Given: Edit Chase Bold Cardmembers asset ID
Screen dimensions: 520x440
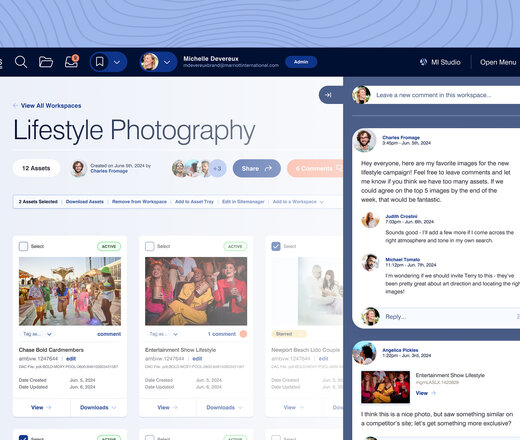Looking at the screenshot, I should click(x=71, y=359).
